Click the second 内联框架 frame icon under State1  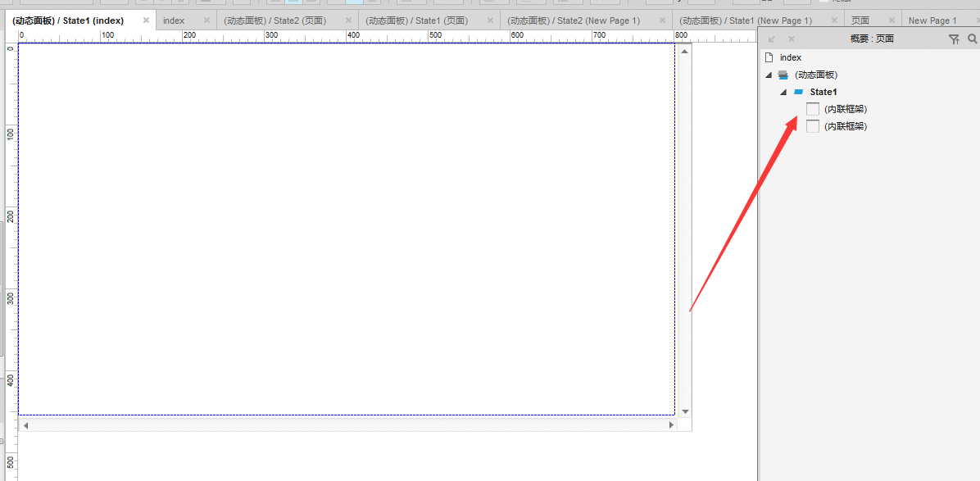tap(813, 126)
